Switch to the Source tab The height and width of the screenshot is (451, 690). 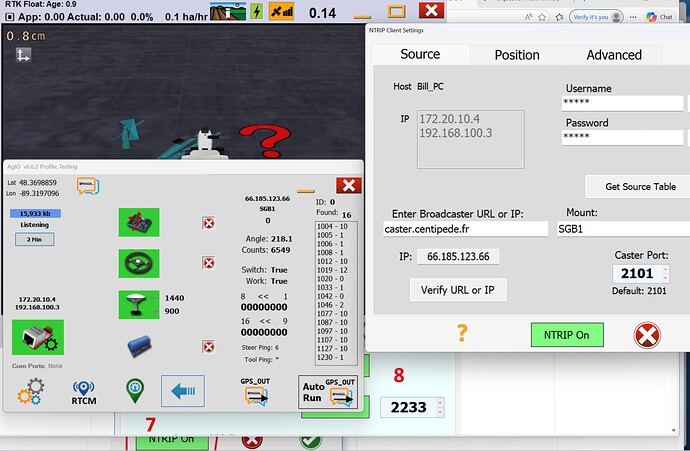point(420,54)
